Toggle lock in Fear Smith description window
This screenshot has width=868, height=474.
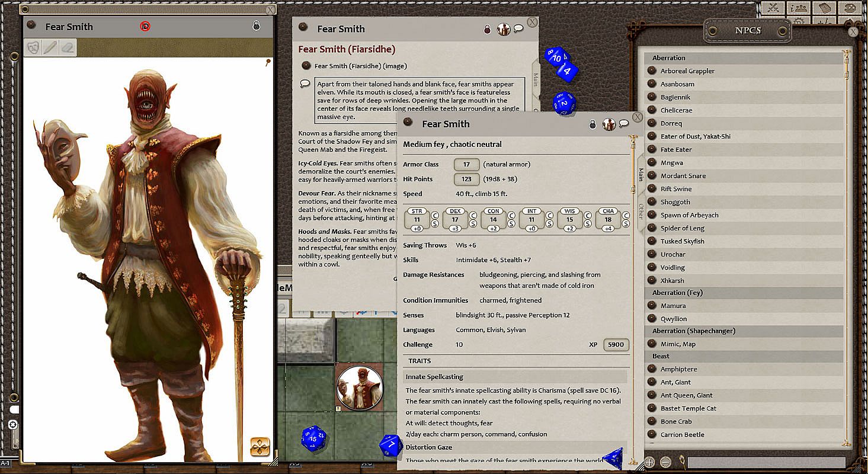pyautogui.click(x=487, y=28)
